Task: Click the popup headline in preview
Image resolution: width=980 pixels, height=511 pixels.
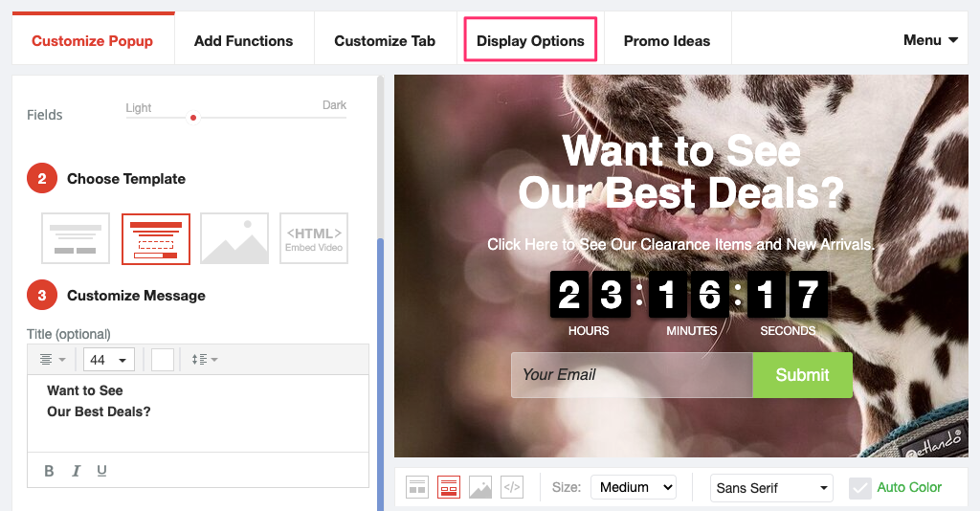Action: [x=681, y=172]
